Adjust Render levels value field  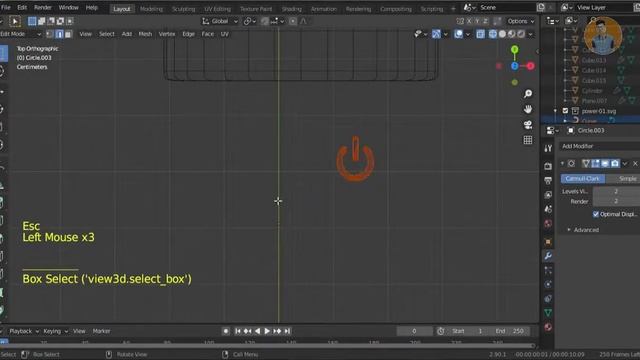(616, 202)
